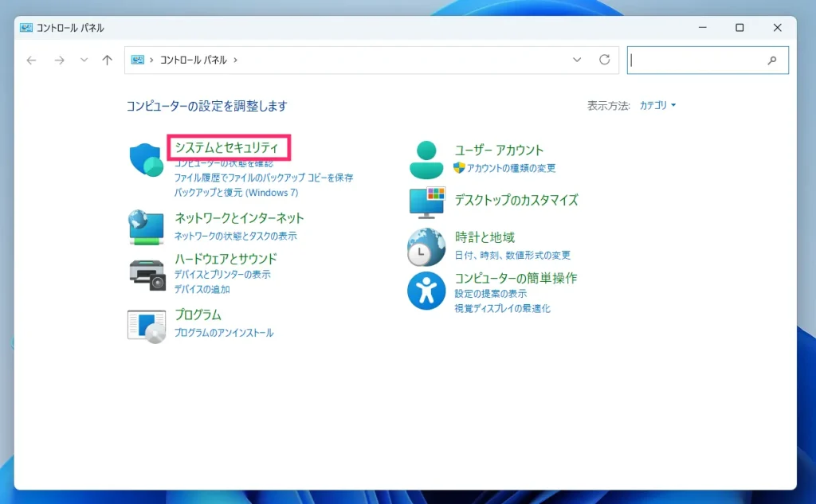Expand the address bar history dropdown
The height and width of the screenshot is (504, 816).
pyautogui.click(x=577, y=60)
